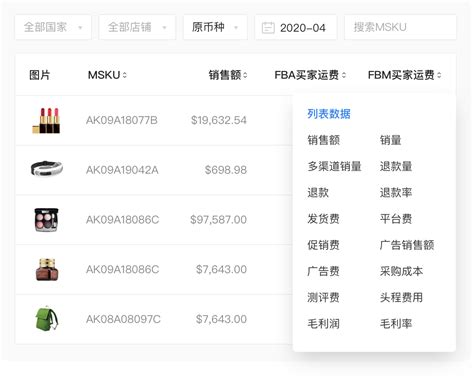This screenshot has height=379, width=474.
Task: Choose 销量 in list data menu
Action: pos(391,140)
